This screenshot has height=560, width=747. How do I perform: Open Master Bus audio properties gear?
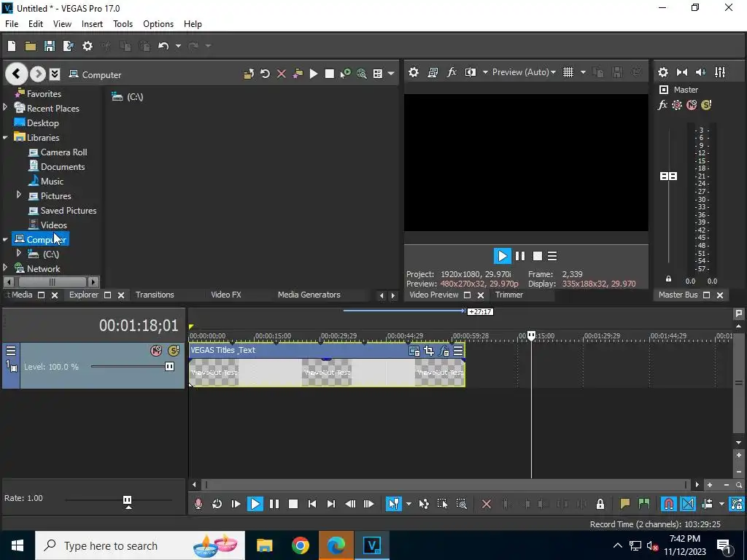(662, 72)
